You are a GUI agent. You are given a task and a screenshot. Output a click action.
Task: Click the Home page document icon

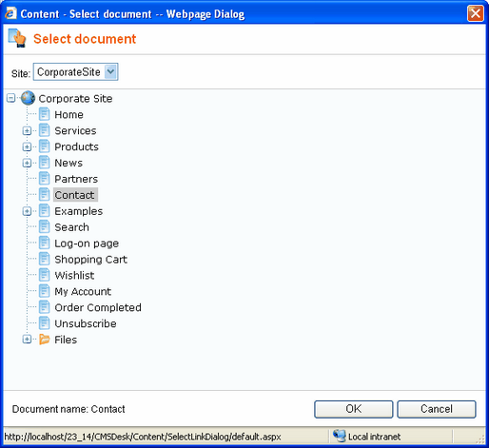click(45, 114)
